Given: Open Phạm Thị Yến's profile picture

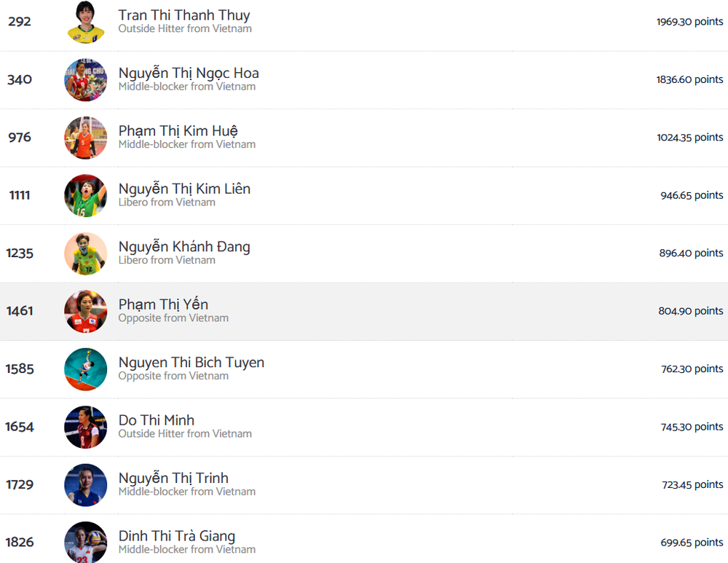Looking at the screenshot, I should point(85,311).
